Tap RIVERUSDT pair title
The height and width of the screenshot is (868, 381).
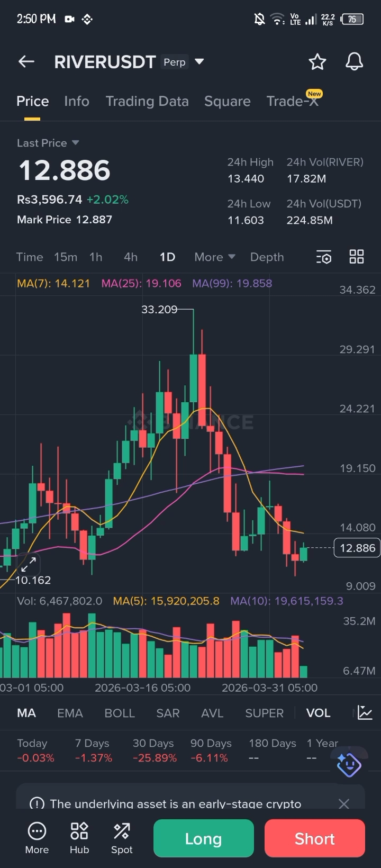pos(105,62)
